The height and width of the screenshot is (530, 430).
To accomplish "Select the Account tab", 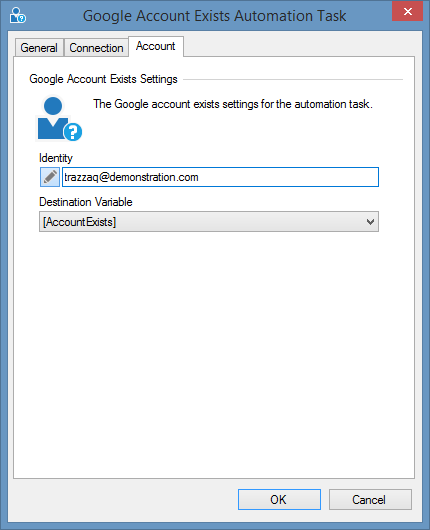I will point(156,46).
